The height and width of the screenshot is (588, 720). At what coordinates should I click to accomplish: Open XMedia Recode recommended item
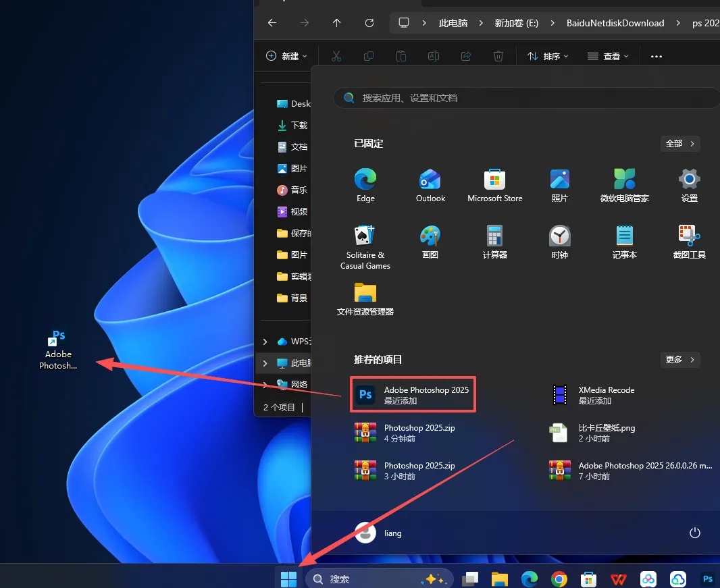pyautogui.click(x=593, y=395)
